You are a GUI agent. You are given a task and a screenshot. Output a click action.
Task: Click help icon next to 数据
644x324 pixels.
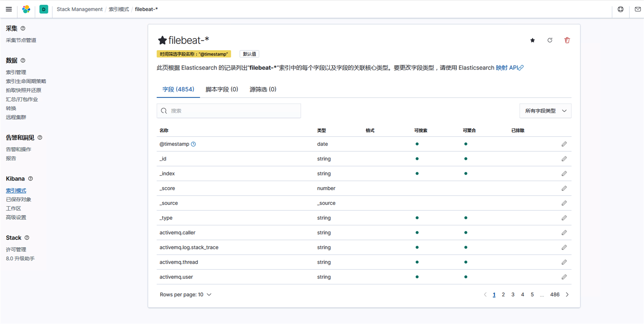click(23, 61)
